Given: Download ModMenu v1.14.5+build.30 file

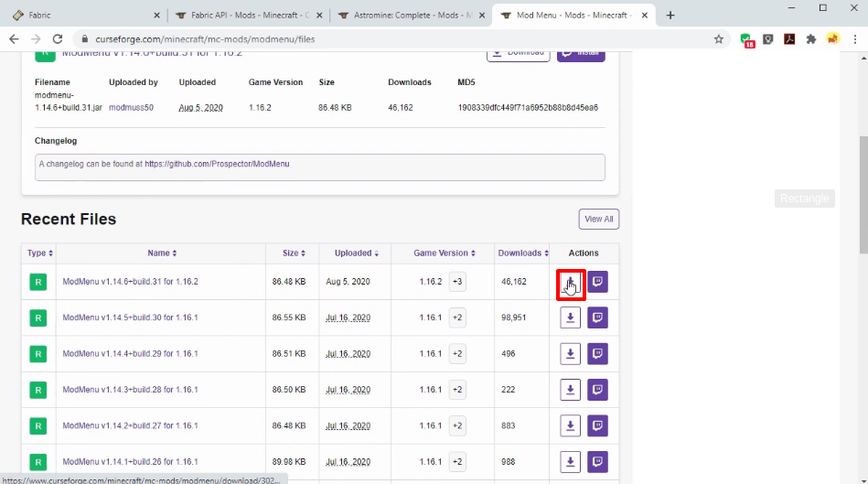Looking at the screenshot, I should pyautogui.click(x=570, y=317).
